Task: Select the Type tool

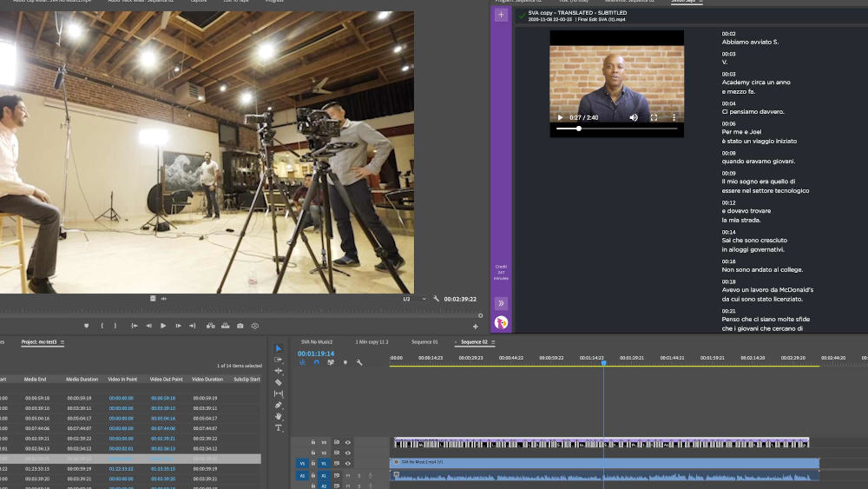Action: point(279,427)
